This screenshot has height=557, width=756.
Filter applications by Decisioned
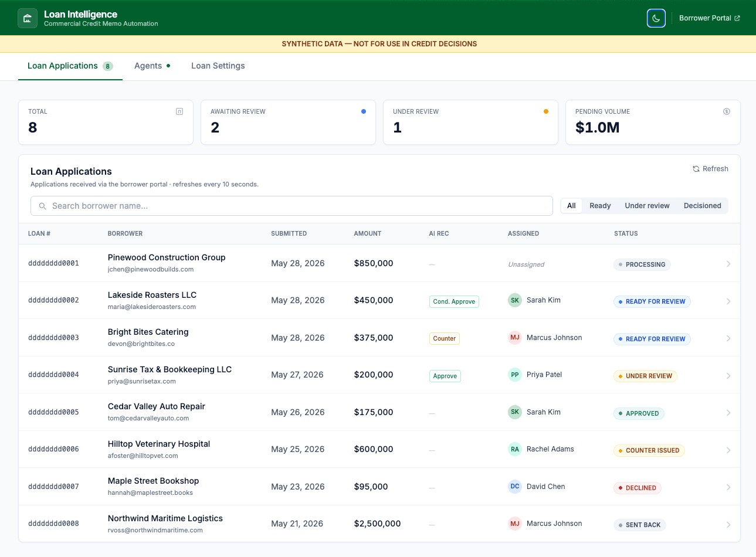[x=702, y=206]
